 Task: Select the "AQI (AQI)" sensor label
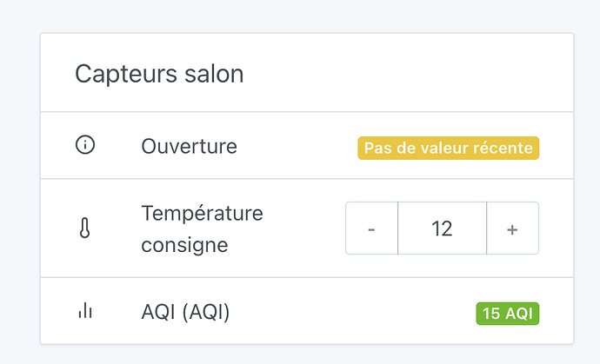pyautogui.click(x=185, y=312)
